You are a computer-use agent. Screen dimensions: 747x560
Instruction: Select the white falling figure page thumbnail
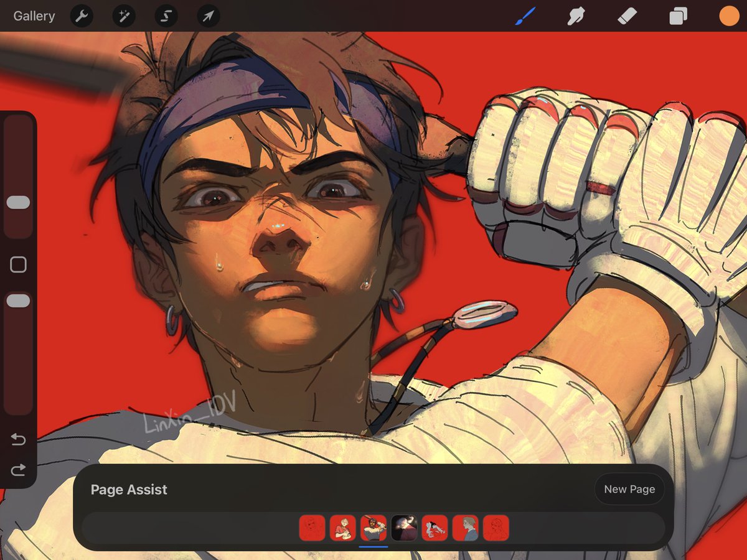[x=435, y=528]
